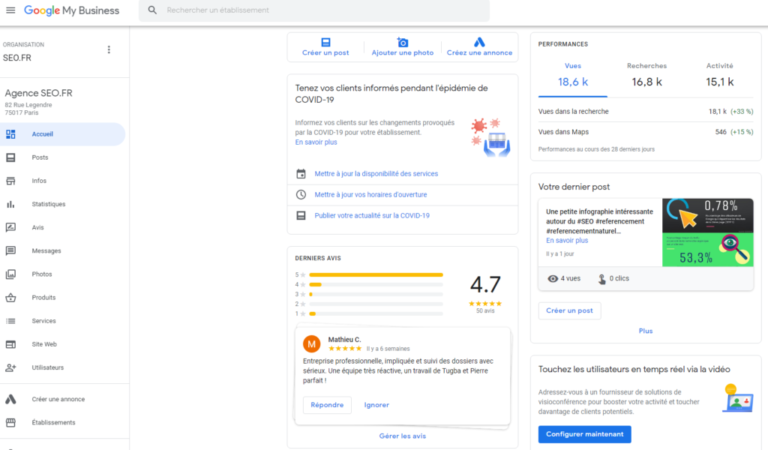Click Créer un post button under last post
This screenshot has height=450, width=768.
[x=569, y=311]
